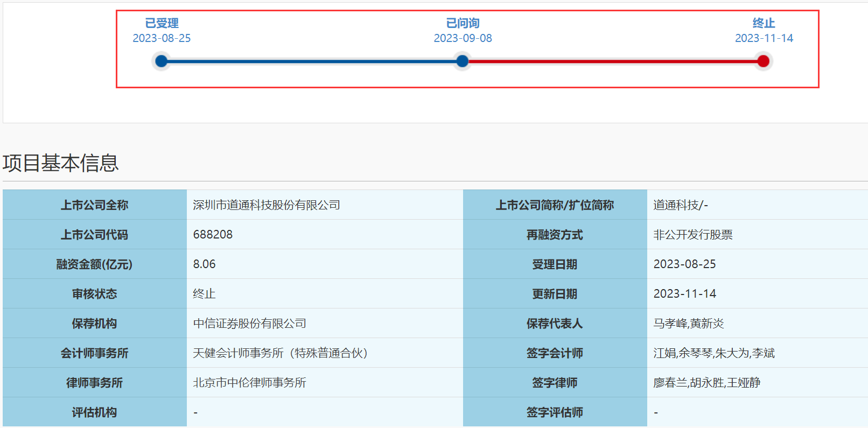Select accountants 江娟,余琴琴,朱大为,李斌
This screenshot has width=868, height=428.
(714, 353)
